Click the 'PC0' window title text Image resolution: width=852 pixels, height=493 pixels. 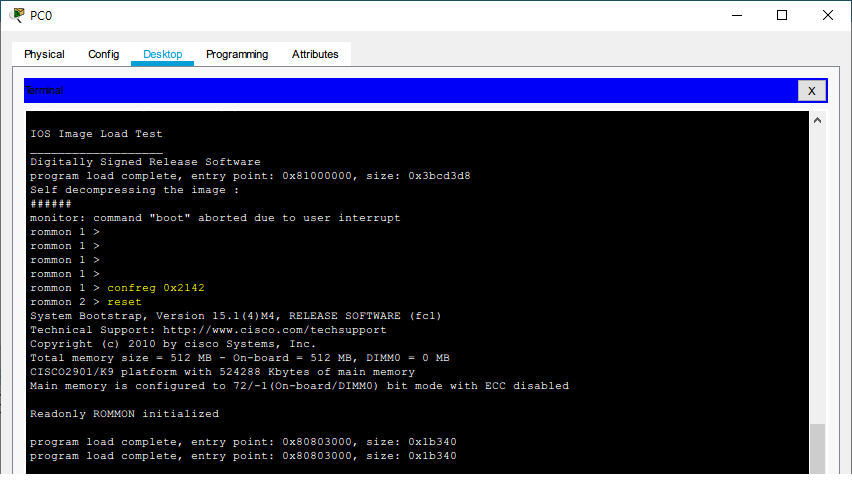point(41,15)
